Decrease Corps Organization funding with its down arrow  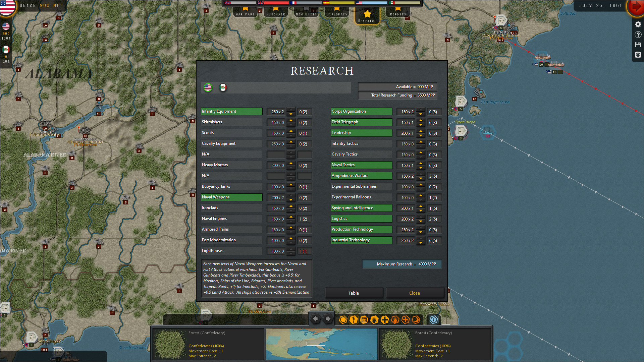pyautogui.click(x=421, y=114)
